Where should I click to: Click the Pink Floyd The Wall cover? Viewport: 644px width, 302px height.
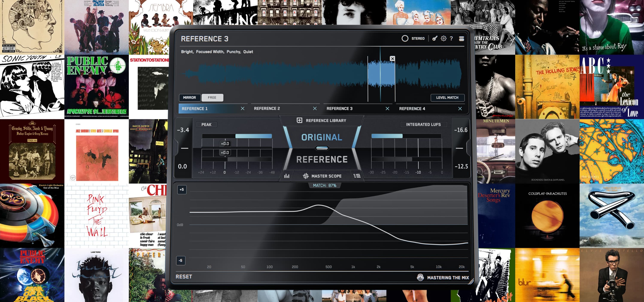coord(97,216)
